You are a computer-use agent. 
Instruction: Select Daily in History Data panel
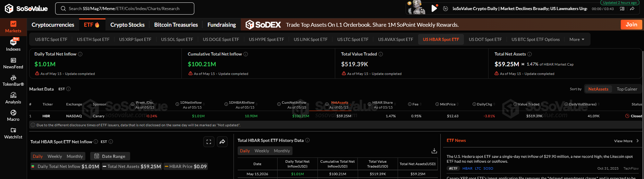pos(245,151)
